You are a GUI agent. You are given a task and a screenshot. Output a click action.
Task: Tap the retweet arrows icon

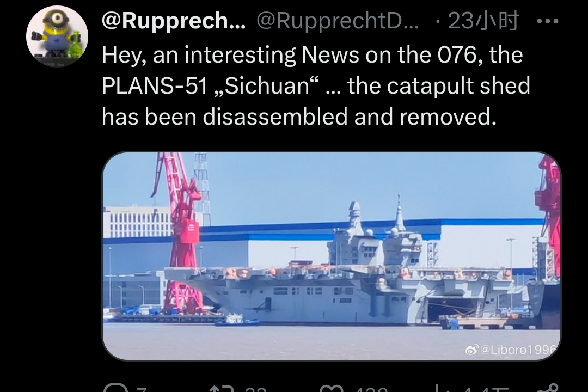[x=223, y=388]
